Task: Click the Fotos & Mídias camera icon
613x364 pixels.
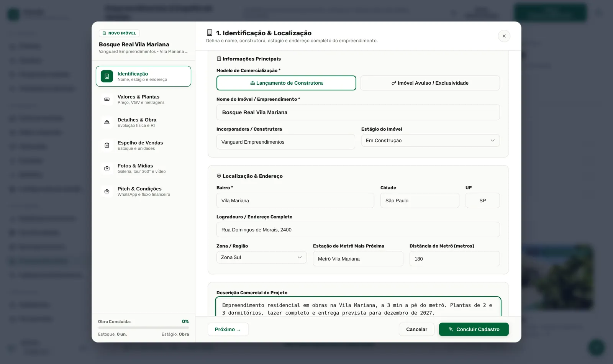Action: 107,168
